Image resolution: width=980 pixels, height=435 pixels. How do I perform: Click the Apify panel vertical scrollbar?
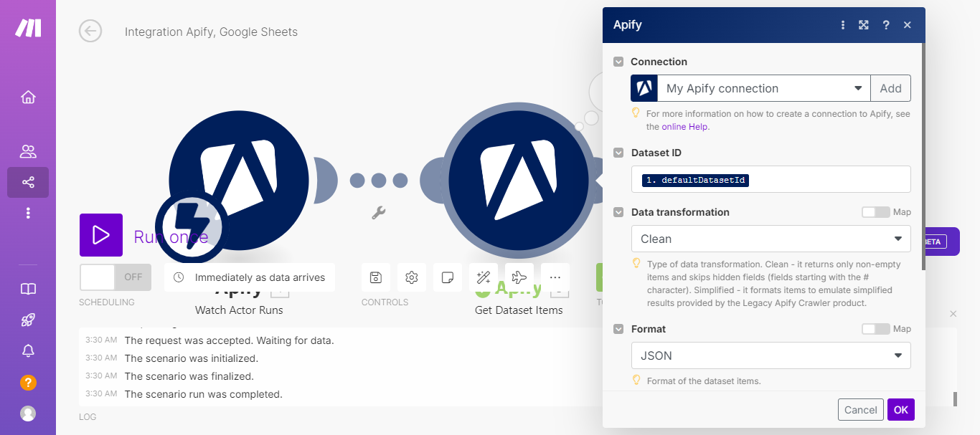(x=923, y=156)
